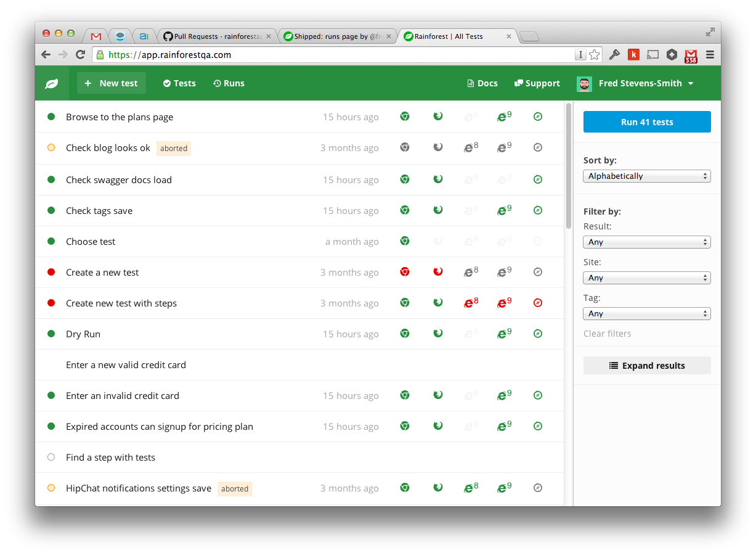The height and width of the screenshot is (555, 756).
Task: Open the Sort by Alphabetically dropdown
Action: coord(647,176)
